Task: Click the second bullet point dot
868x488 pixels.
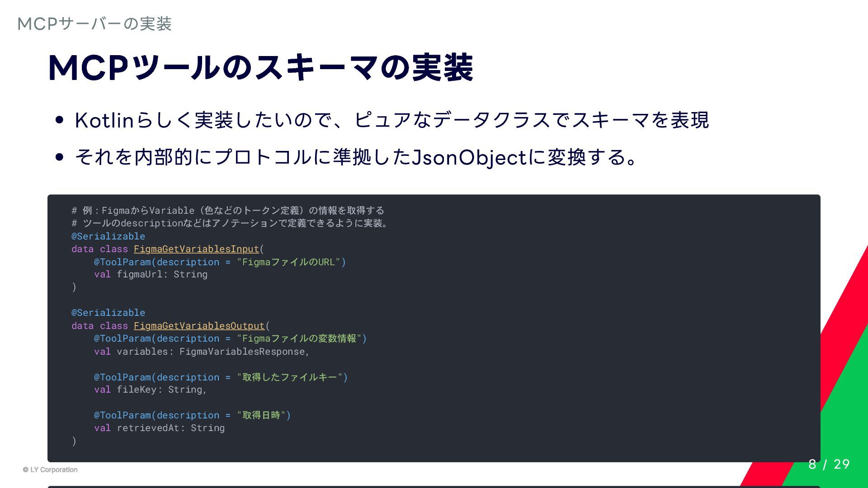Action: [x=59, y=157]
